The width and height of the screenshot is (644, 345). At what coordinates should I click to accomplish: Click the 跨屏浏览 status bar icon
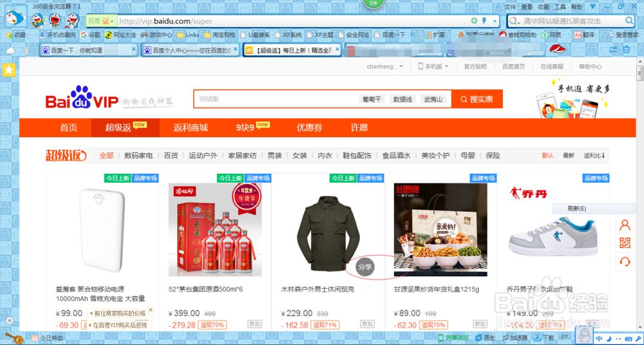(x=453, y=338)
